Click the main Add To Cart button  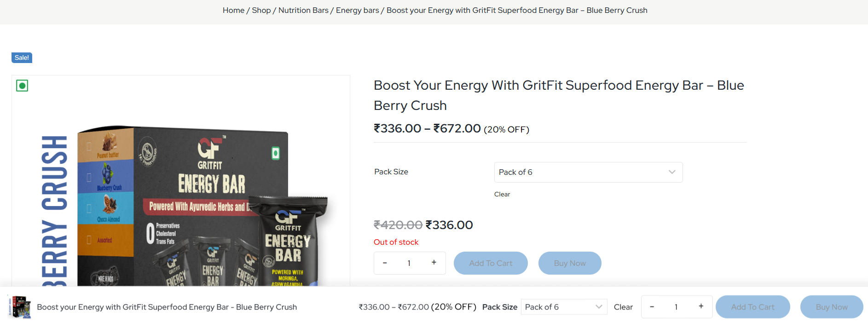(x=491, y=263)
